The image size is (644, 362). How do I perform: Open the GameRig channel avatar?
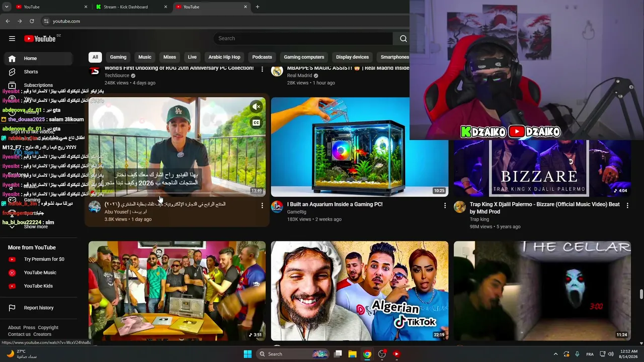coord(277,207)
